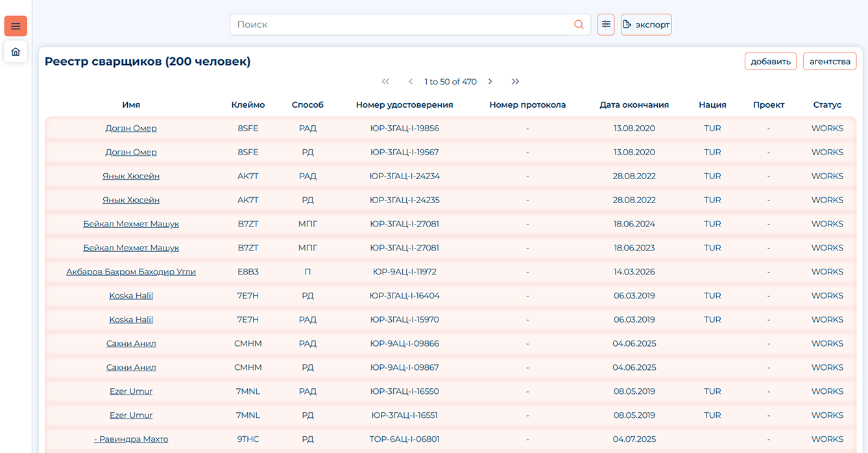Sort by Клеймо column header
The width and height of the screenshot is (868, 453).
point(248,104)
